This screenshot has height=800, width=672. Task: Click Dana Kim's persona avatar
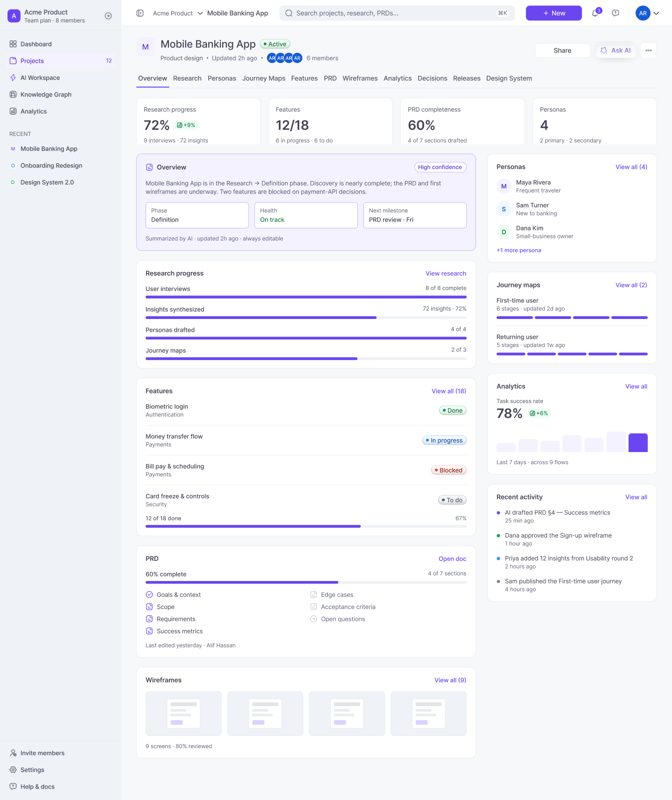(x=504, y=232)
